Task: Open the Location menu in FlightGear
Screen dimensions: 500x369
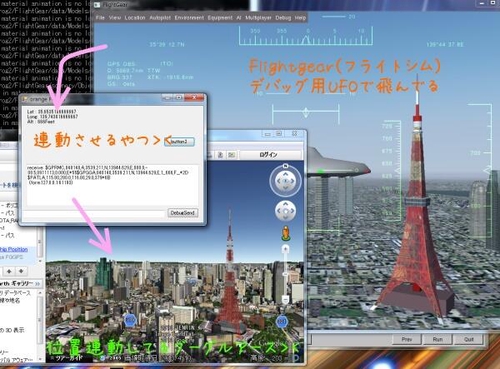Action: 135,18
